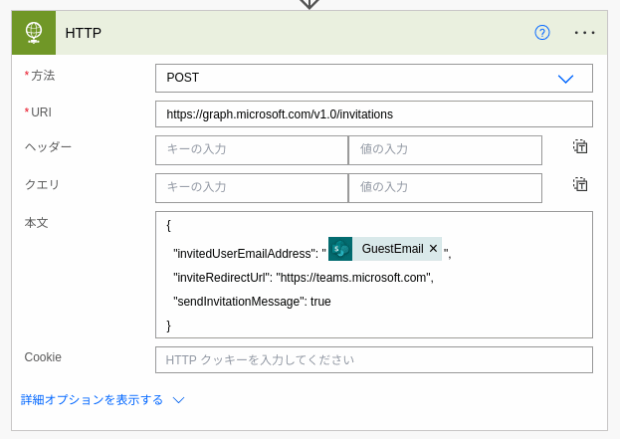Switch ヘッダー to text mode icon
The image size is (620, 439).
pyautogui.click(x=580, y=147)
